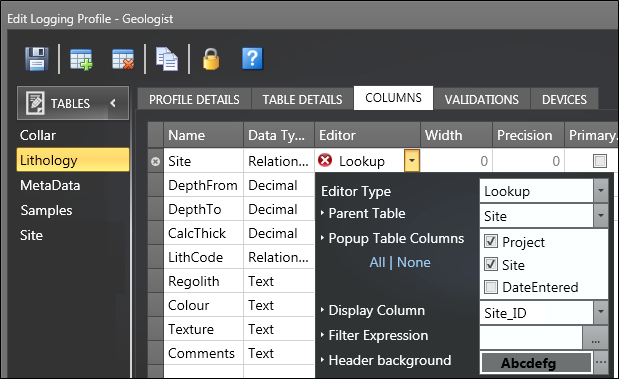This screenshot has width=619, height=379.
Task: Click the Delete table icon
Action: [x=123, y=60]
